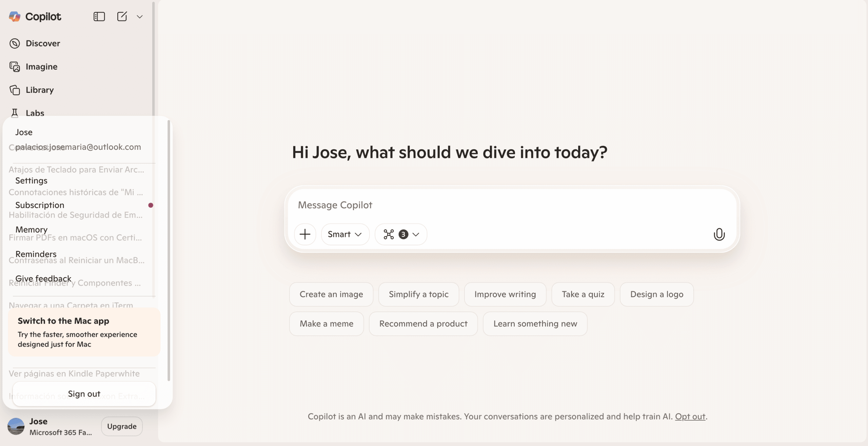Click the Copilot logo icon
The height and width of the screenshot is (446, 868).
click(15, 16)
